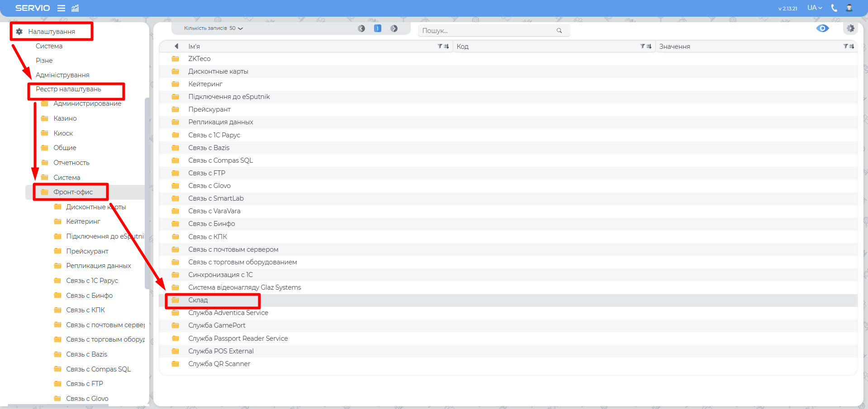868x409 pixels.
Task: Open the Склад folder in the table
Action: (x=198, y=300)
